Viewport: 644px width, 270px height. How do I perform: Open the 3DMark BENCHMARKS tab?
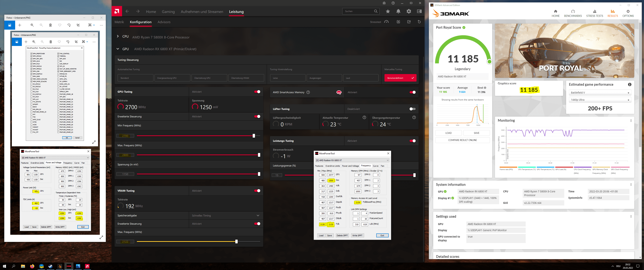(x=573, y=13)
